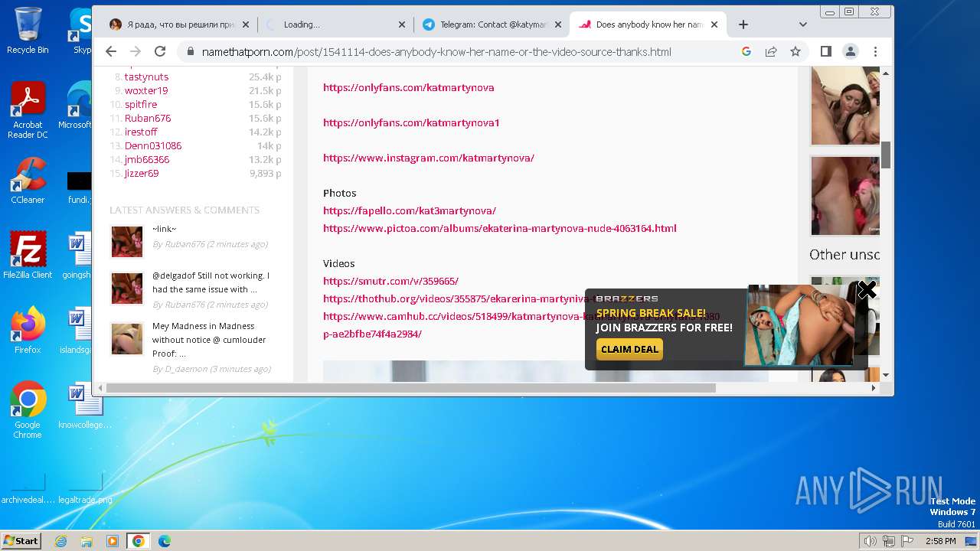The height and width of the screenshot is (551, 980).
Task: Launch Internet Explorer from the taskbar
Action: pos(60,541)
